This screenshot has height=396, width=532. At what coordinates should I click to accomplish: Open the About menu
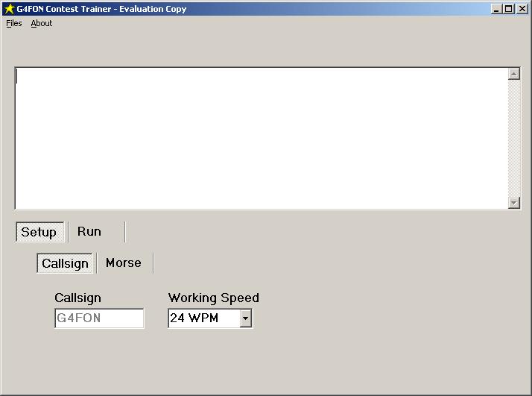(x=42, y=23)
